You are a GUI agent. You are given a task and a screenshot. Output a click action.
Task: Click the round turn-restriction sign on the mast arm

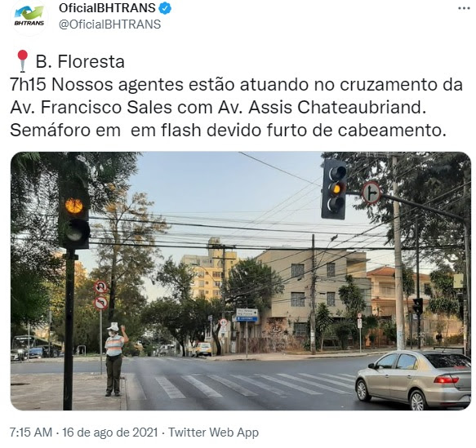(x=371, y=193)
